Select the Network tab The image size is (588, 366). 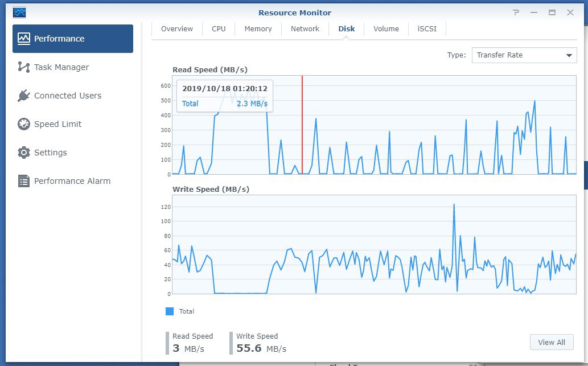(x=305, y=29)
